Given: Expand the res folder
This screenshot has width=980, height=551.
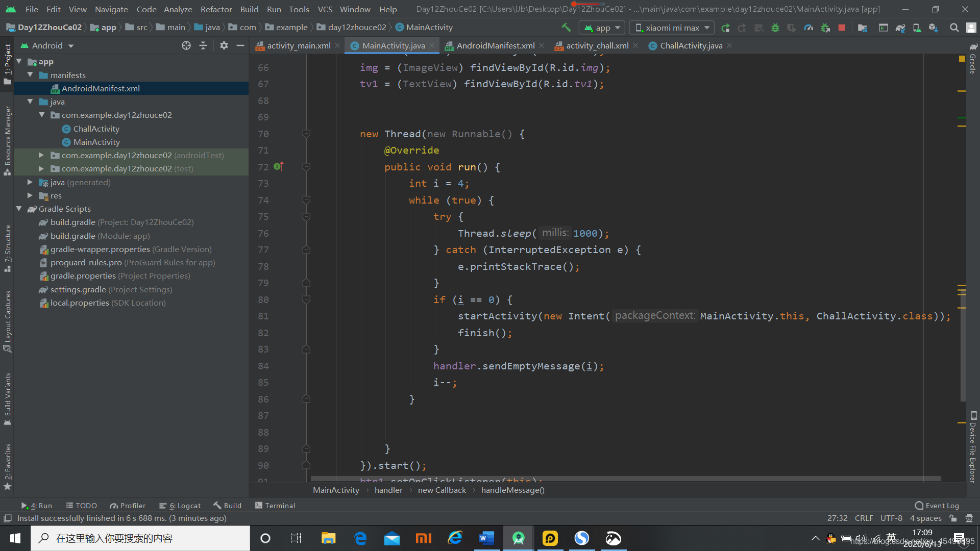Looking at the screenshot, I should 30,195.
